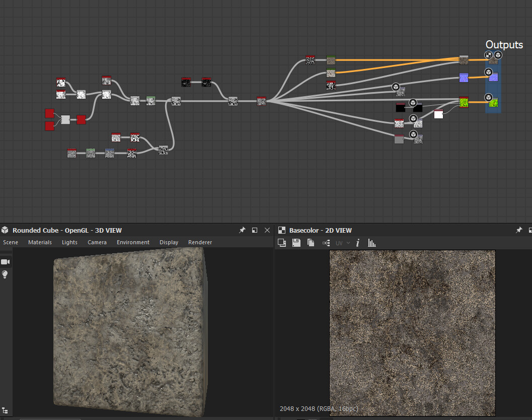Open the Materials menu in 3D view
Image resolution: width=532 pixels, height=420 pixels.
[x=40, y=242]
